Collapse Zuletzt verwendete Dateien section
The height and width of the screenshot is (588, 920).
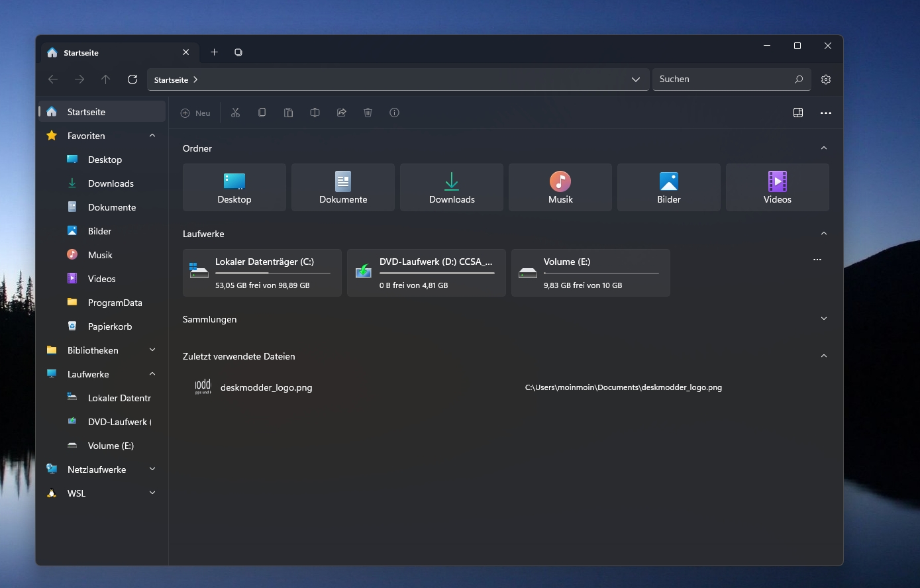click(824, 356)
